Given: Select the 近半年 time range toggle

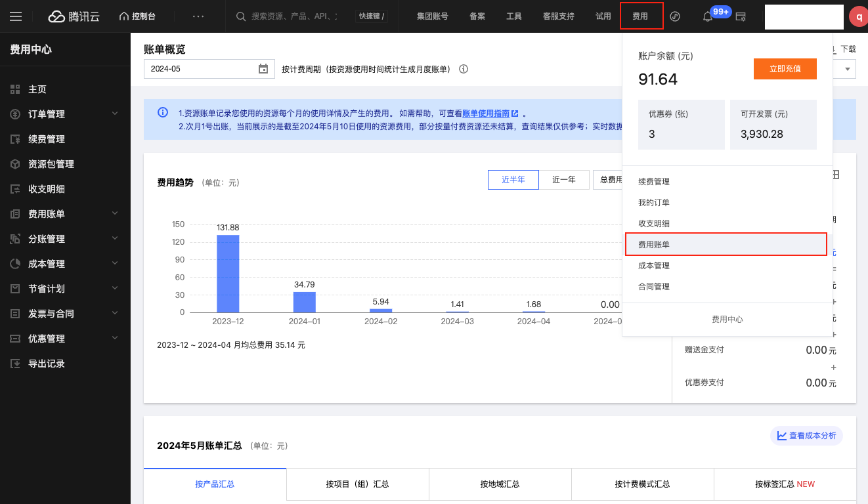Looking at the screenshot, I should [x=513, y=180].
